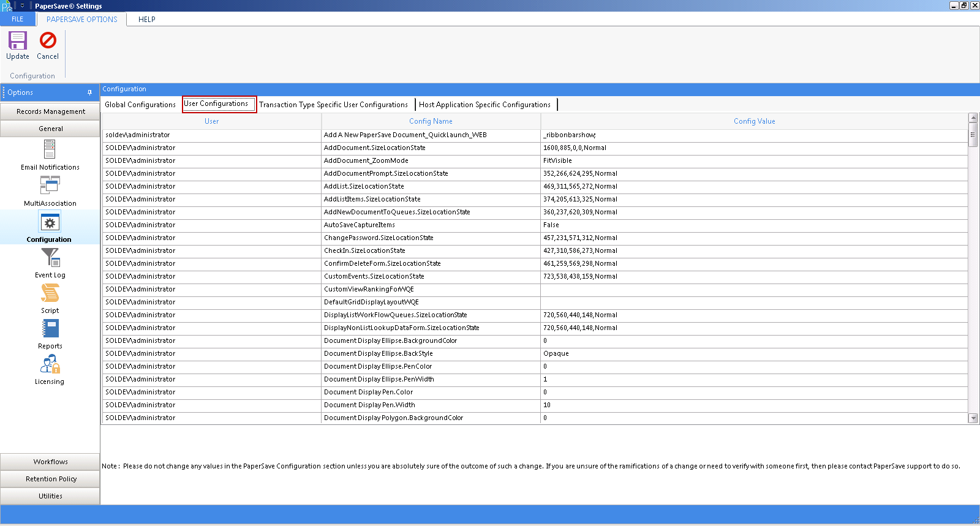The width and height of the screenshot is (980, 526).
Task: Select the CustomViewRankingForWQE config name
Action: coord(431,290)
